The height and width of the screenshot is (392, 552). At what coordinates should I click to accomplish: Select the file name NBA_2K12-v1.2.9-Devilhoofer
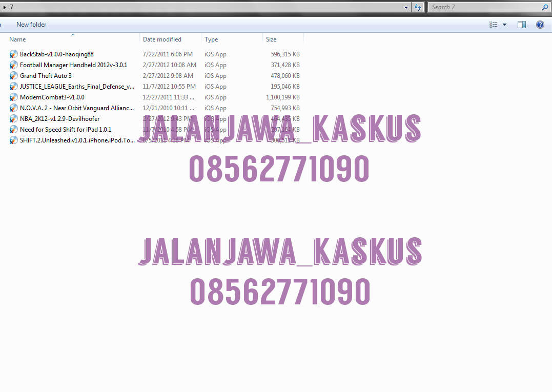pyautogui.click(x=60, y=118)
